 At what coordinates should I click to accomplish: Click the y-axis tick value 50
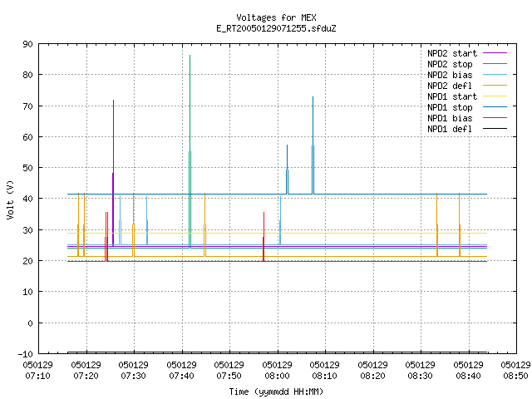[x=27, y=168]
